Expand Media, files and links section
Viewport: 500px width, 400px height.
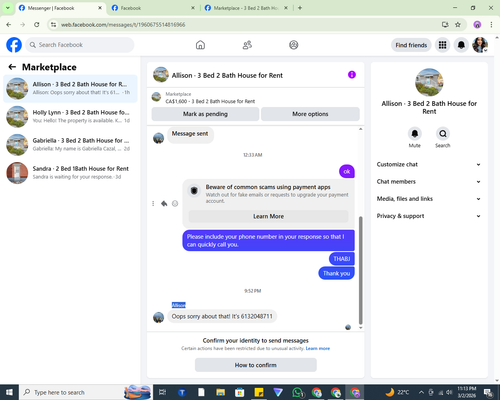point(429,199)
